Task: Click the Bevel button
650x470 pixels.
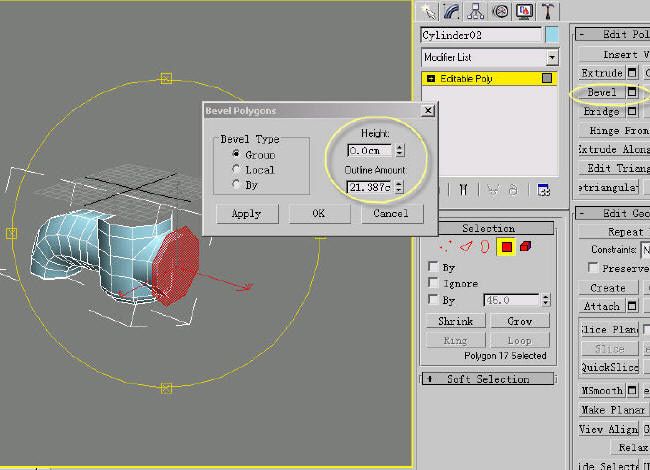Action: [602, 92]
